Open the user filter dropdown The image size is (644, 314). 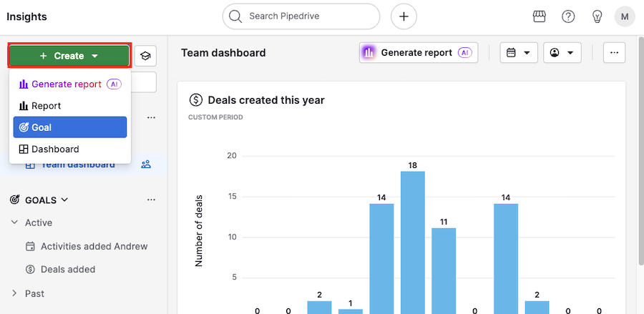562,52
